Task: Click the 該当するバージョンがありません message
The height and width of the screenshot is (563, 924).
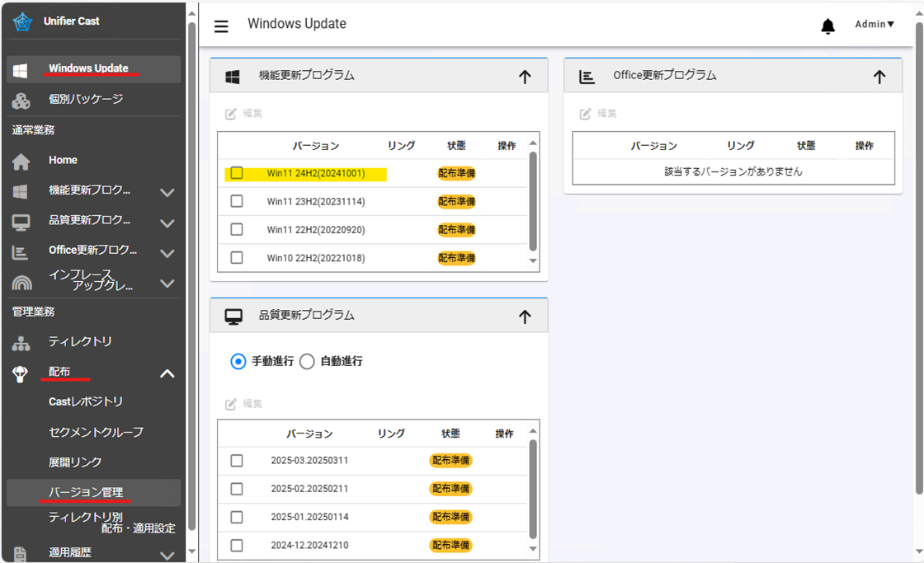Action: [x=733, y=171]
